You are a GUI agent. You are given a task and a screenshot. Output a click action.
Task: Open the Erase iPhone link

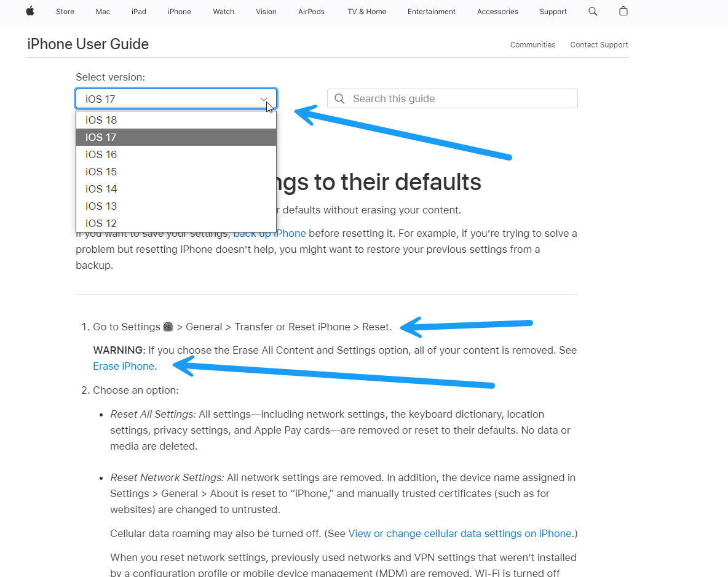pos(123,366)
